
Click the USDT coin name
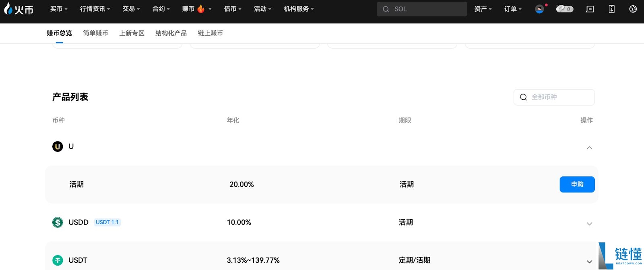pos(78,260)
